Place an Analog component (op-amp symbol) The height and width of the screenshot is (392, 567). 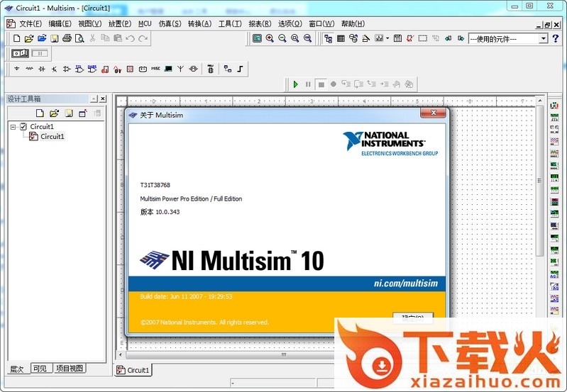pos(67,69)
